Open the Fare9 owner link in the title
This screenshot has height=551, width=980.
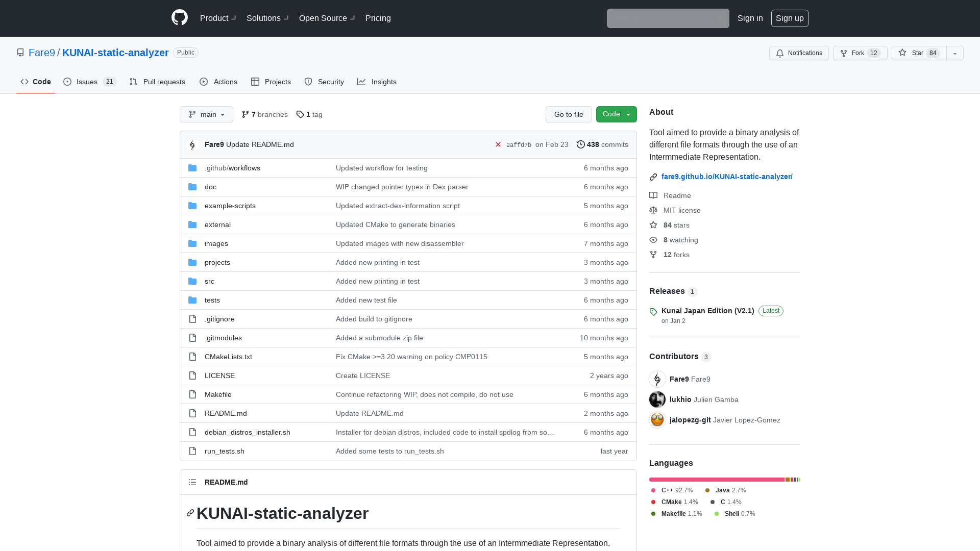pos(42,53)
